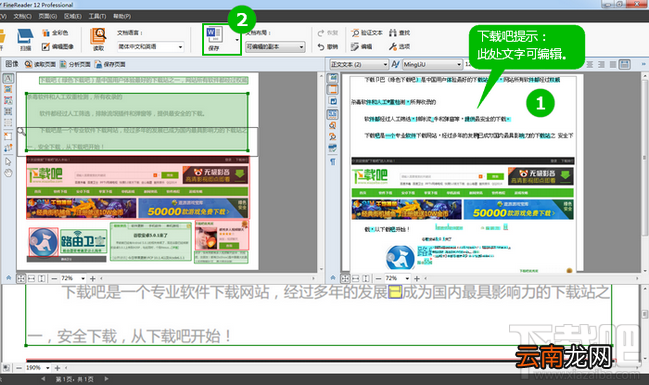Enable 全彩色 full color mode
649x385 pixels.
click(x=55, y=33)
